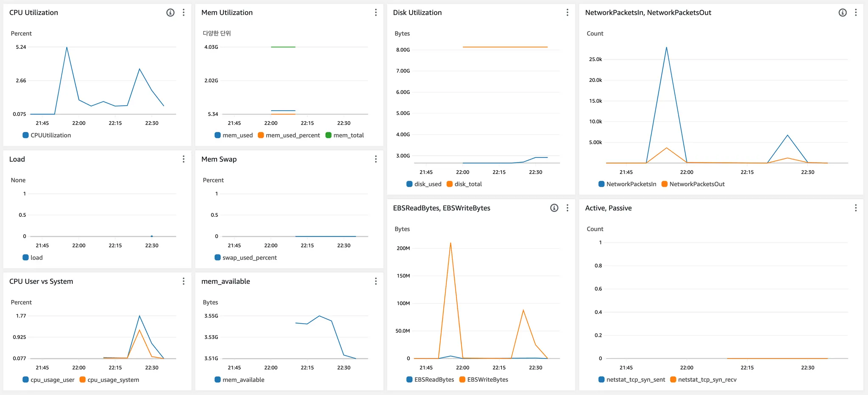Click info icon on EBSReadBytes, EBSWriteBytes widget

[x=554, y=208]
